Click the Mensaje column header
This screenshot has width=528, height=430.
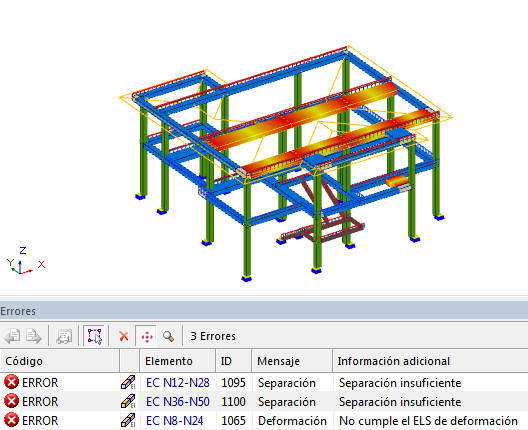292,361
